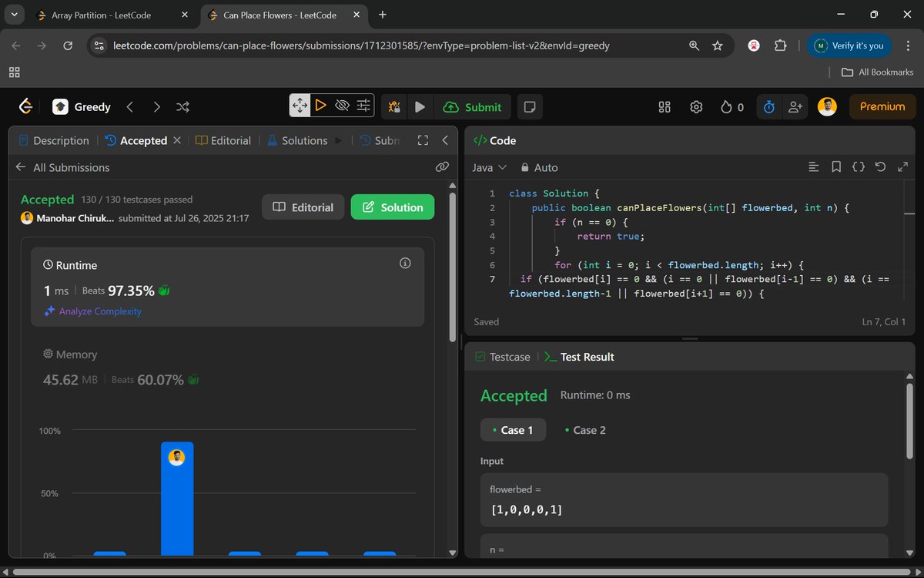
Task: Open the profile avatar menu
Action: click(827, 107)
